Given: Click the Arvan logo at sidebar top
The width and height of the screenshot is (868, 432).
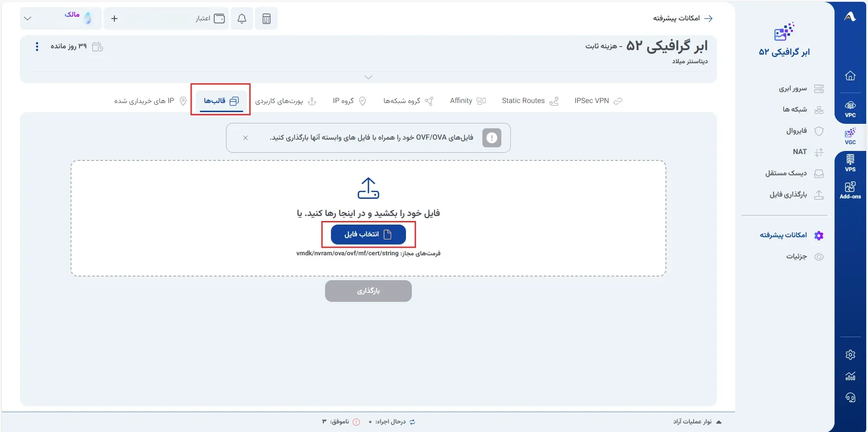Looking at the screenshot, I should click(850, 17).
